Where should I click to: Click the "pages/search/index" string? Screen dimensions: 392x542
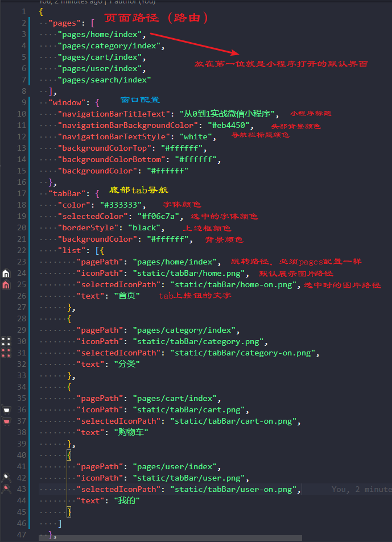pyautogui.click(x=104, y=80)
